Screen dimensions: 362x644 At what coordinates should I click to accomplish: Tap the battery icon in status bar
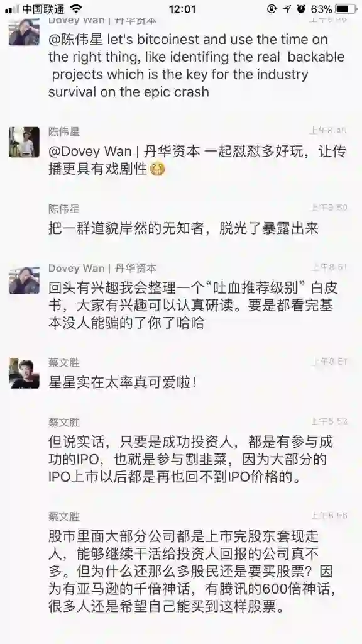(x=346, y=9)
